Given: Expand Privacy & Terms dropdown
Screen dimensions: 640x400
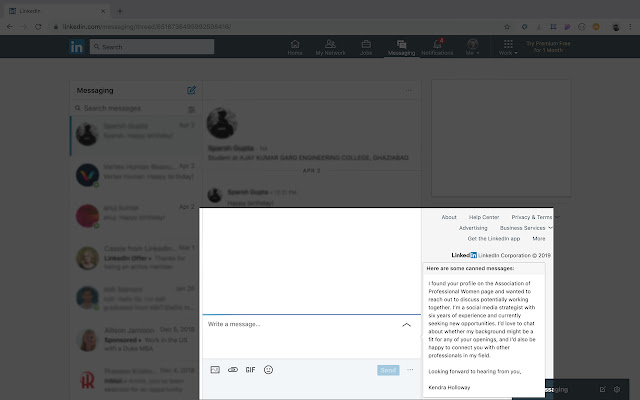Looking at the screenshot, I should pos(535,217).
